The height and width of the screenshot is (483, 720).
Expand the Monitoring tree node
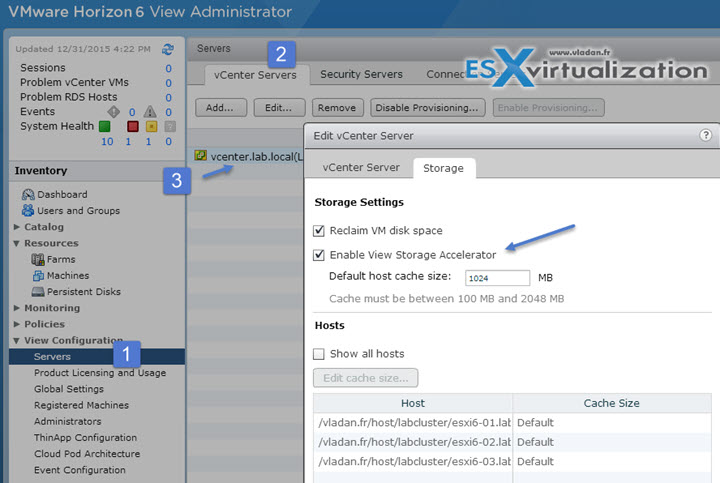[x=17, y=308]
